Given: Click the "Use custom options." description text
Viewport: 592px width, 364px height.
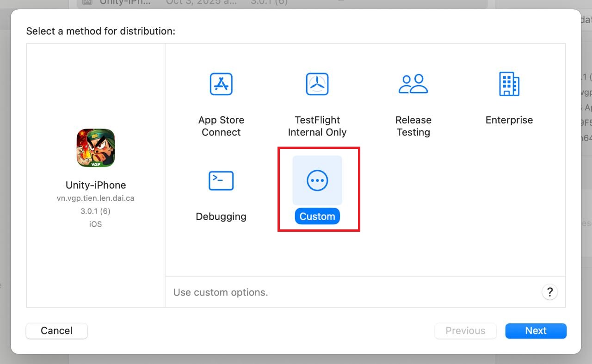Looking at the screenshot, I should pos(221,292).
